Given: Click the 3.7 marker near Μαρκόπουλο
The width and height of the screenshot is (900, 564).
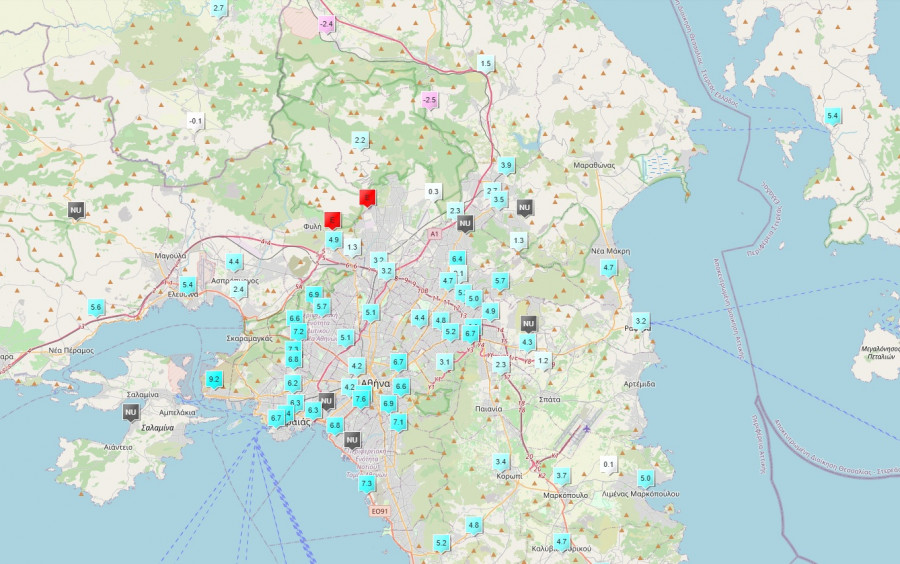Looking at the screenshot, I should click(561, 475).
